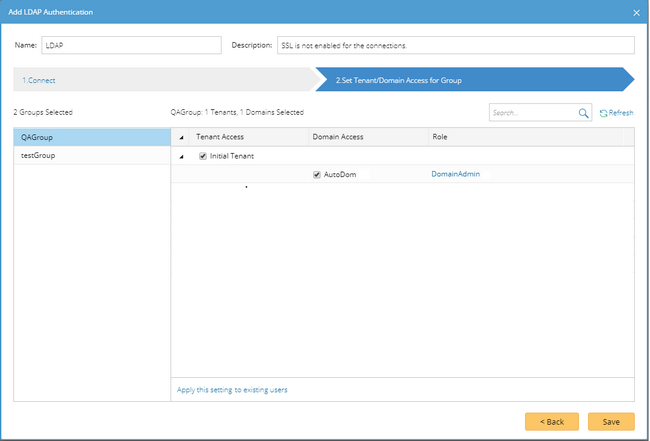The width and height of the screenshot is (650, 441).
Task: Click the Refresh link text
Action: [621, 113]
